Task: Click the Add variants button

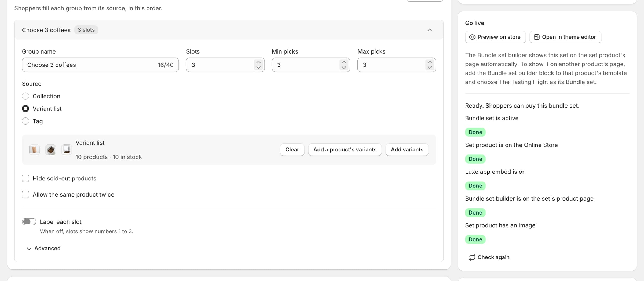Action: [407, 150]
